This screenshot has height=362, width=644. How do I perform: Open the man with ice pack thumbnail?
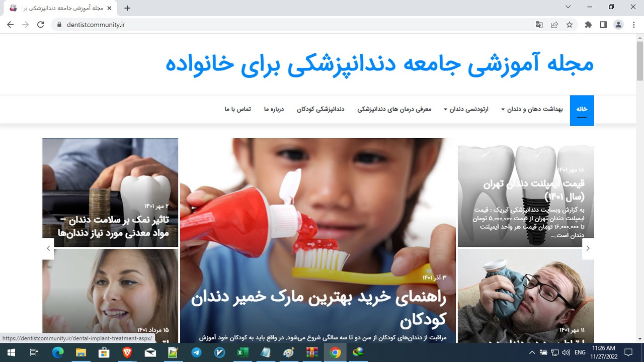526,296
